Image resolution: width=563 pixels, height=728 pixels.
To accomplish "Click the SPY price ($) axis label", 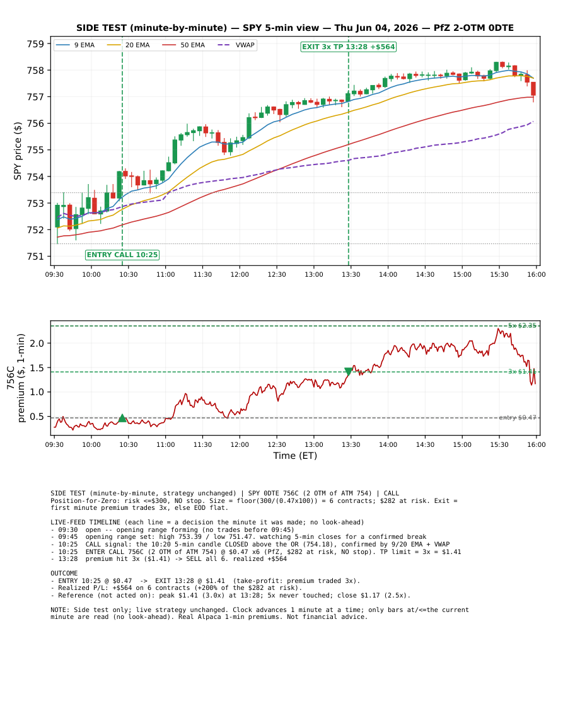I will coord(18,151).
